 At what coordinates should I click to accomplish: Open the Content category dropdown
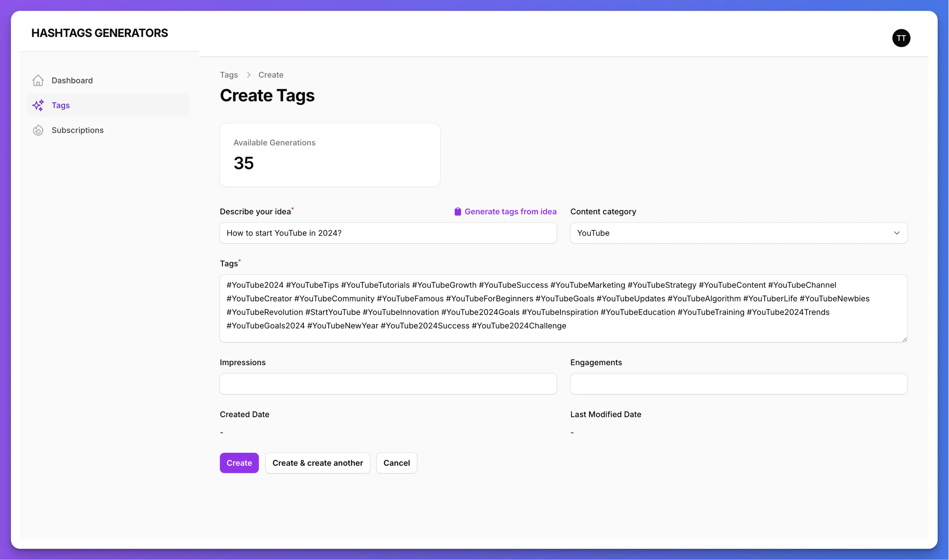[x=739, y=233]
